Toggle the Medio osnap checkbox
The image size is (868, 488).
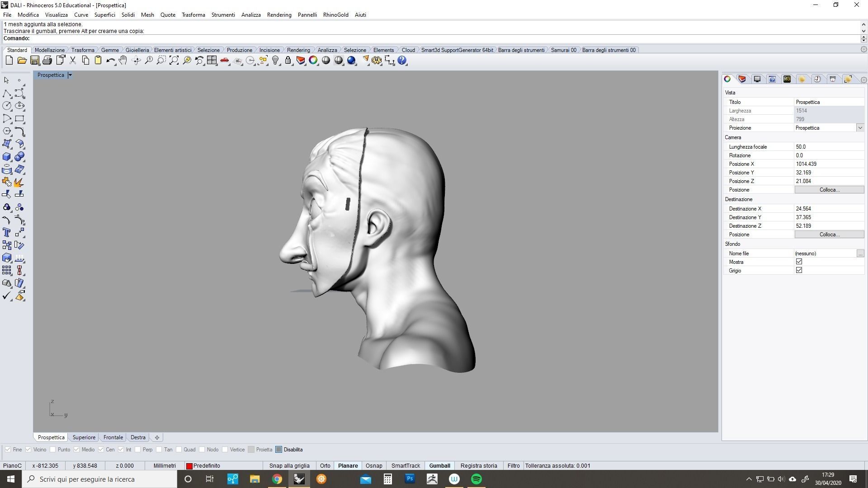pos(76,450)
